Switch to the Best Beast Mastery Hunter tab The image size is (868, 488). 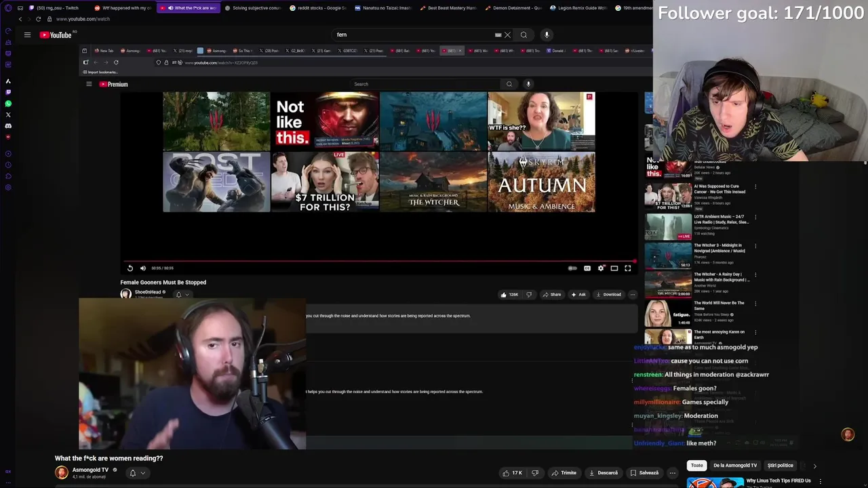(x=448, y=8)
